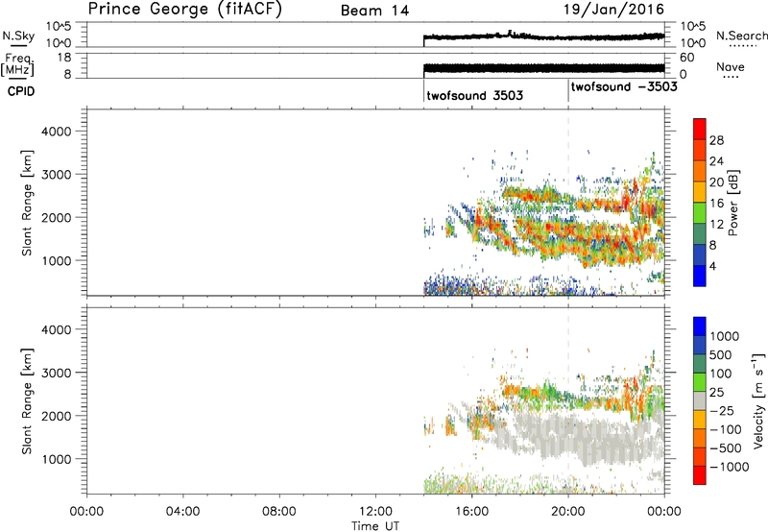Screen dimensions: 768x532
Task: Click the '-100' velocity scale value
Action: 725,429
